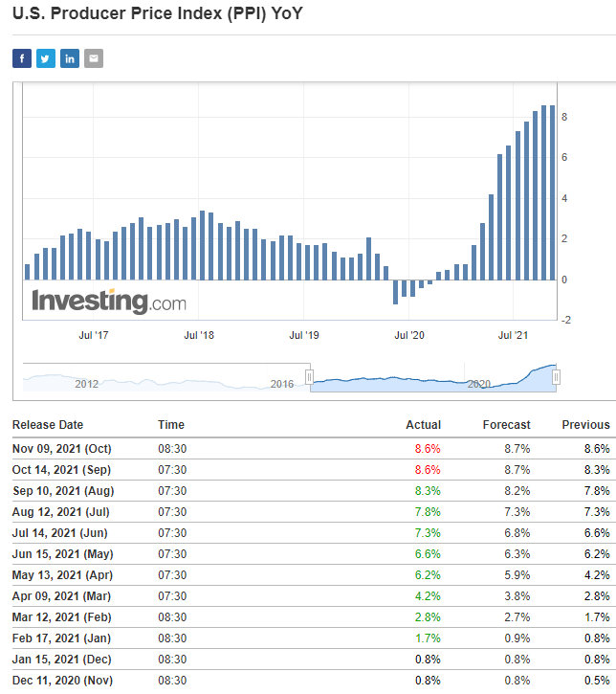This screenshot has width=616, height=694.
Task: Click the Nov 09, 2021 (Oct) row
Action: tap(314, 449)
